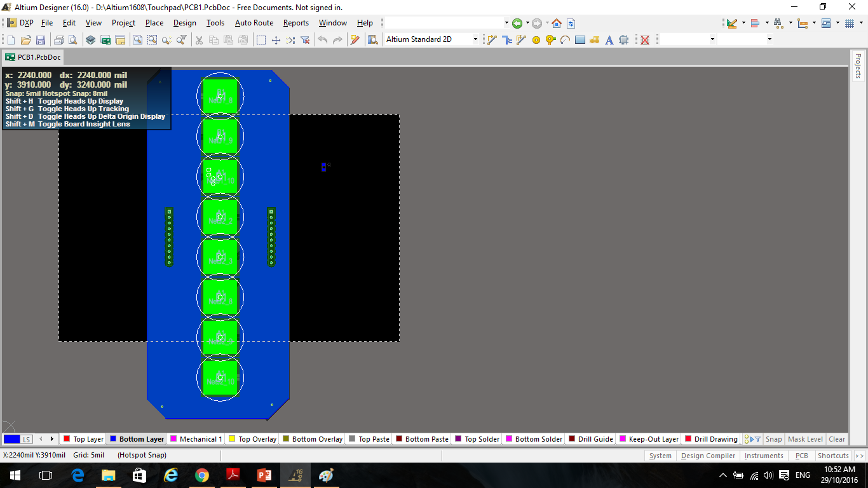Click the Shortcuts button in status bar
Screen dimensions: 868x488
coord(832,456)
